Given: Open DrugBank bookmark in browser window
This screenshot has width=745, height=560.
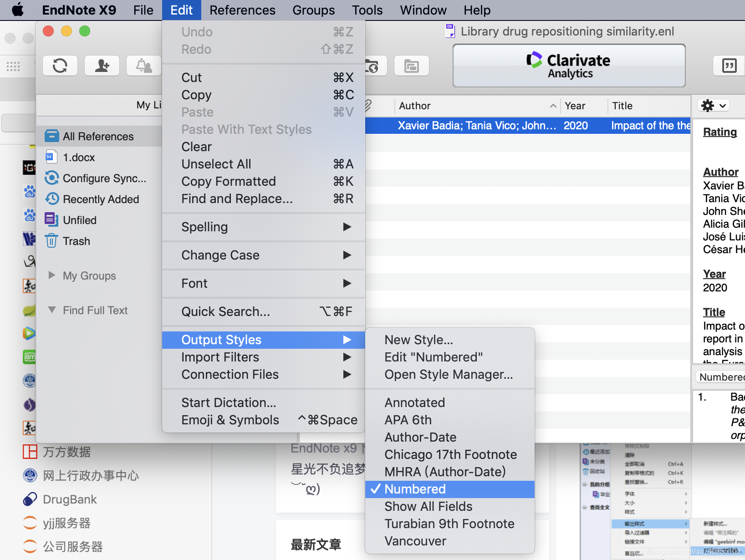Looking at the screenshot, I should (x=60, y=499).
